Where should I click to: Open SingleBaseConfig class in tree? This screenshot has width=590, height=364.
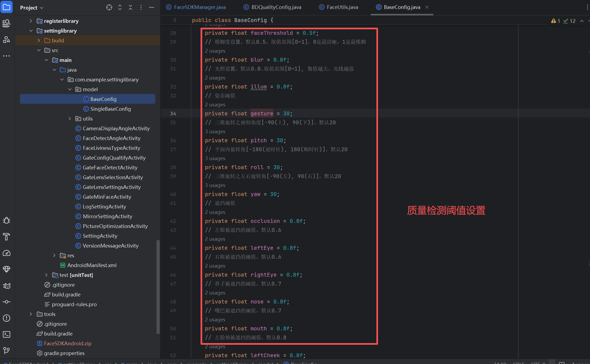[x=110, y=109]
